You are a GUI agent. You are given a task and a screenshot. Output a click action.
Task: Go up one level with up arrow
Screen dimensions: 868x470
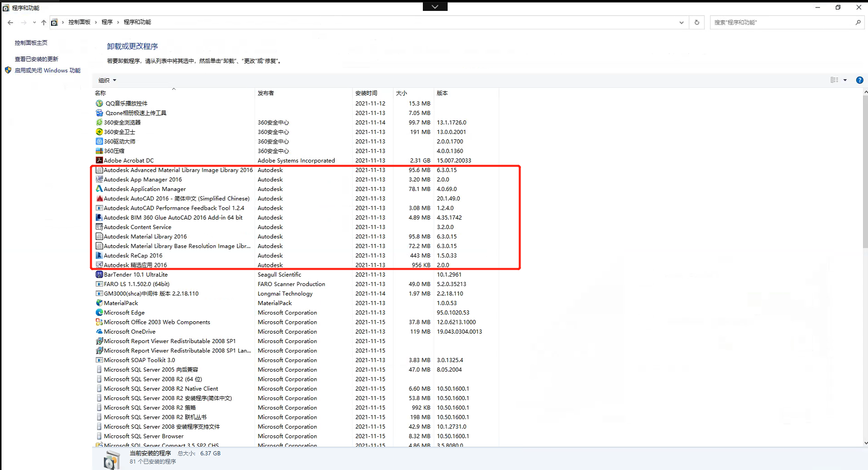[44, 22]
